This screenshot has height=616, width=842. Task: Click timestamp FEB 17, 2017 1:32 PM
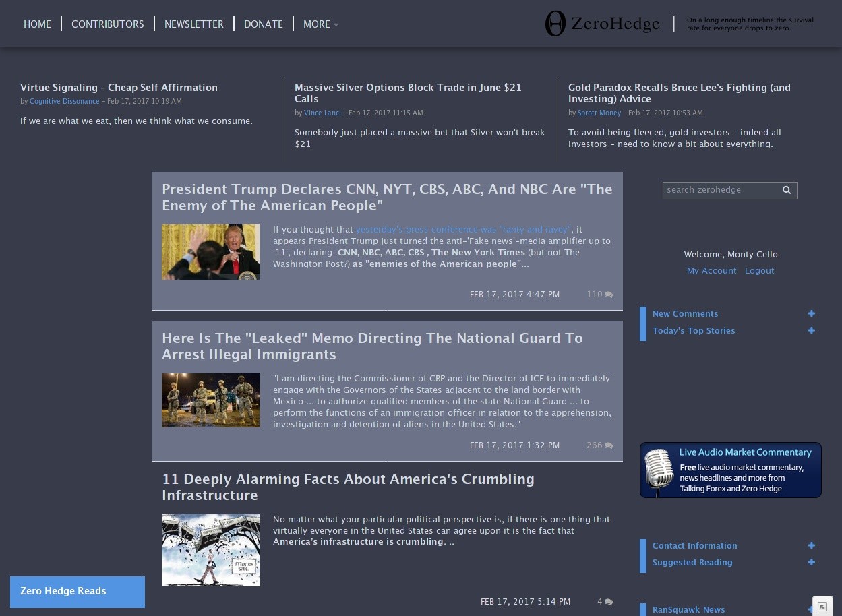click(515, 445)
